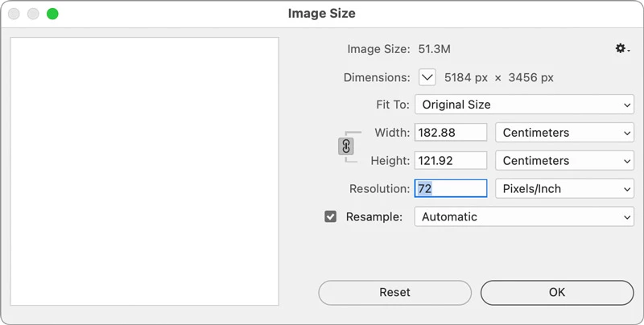Expand the Fit To dropdown

click(524, 105)
